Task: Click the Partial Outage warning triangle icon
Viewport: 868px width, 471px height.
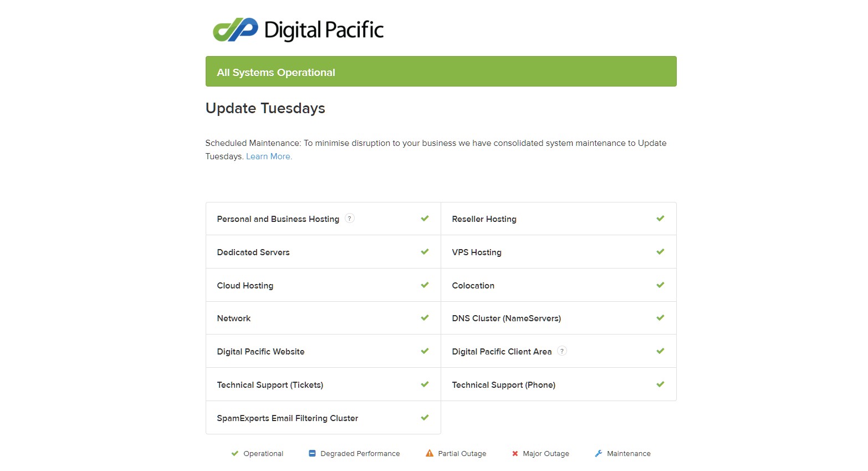Action: click(x=430, y=453)
